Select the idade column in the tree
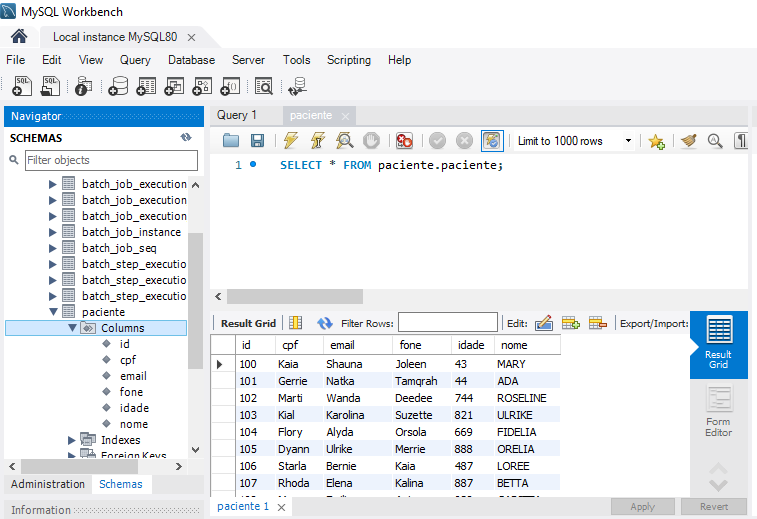757x519 pixels. pos(134,408)
